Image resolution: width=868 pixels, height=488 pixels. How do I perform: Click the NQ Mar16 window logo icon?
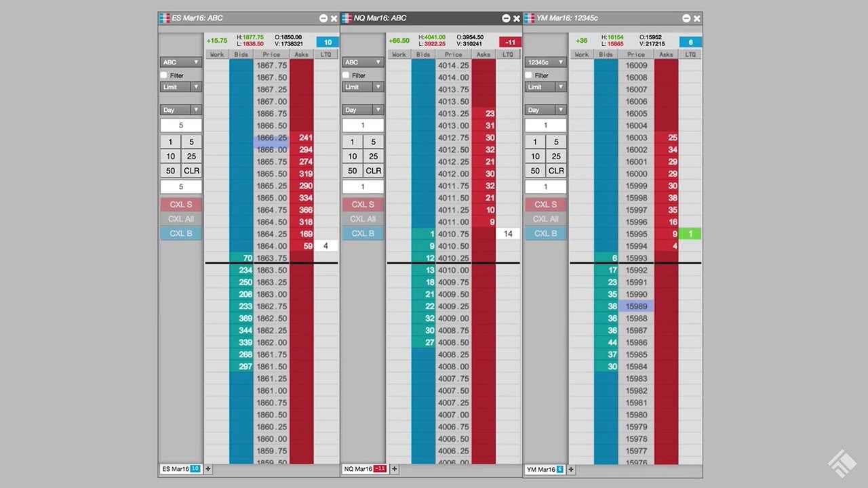pos(347,18)
